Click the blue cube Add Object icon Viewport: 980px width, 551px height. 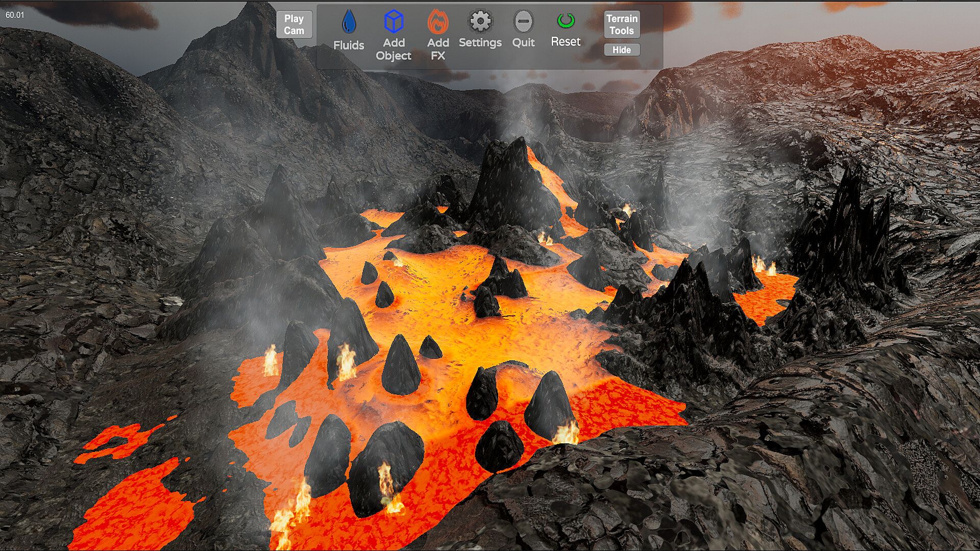click(394, 21)
